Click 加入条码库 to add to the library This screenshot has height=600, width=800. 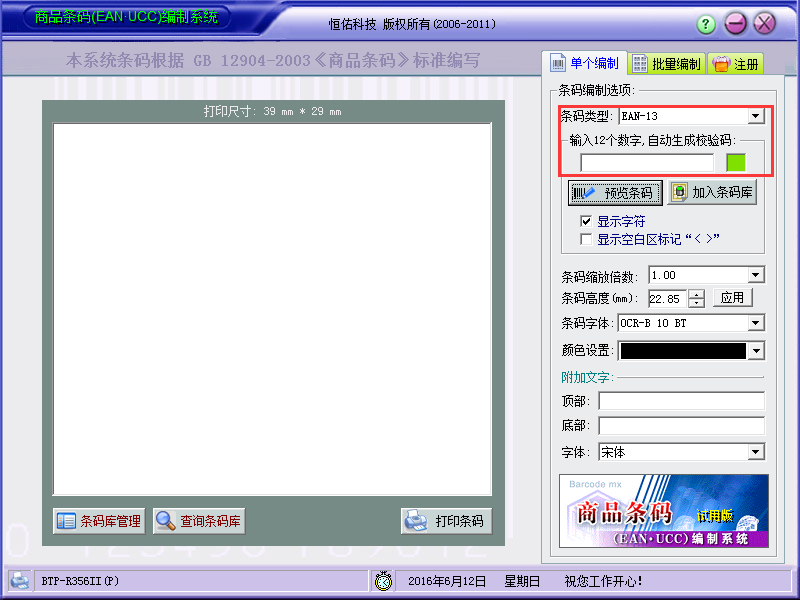coord(712,192)
